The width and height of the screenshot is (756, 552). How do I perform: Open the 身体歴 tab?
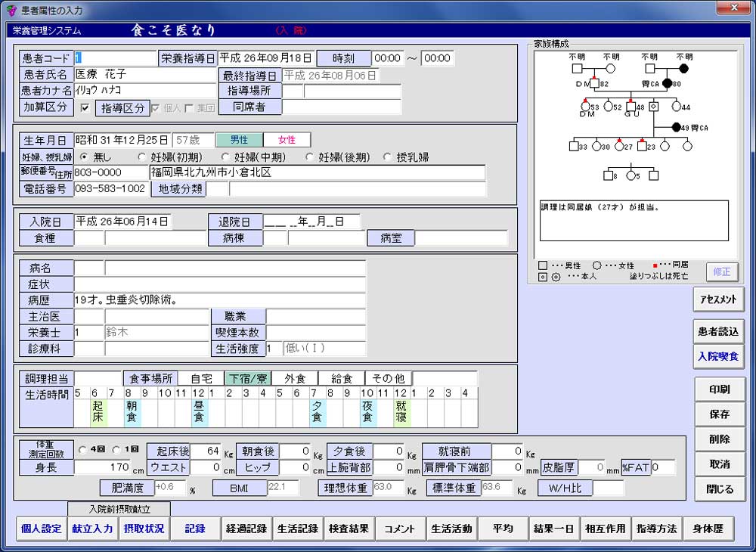[x=708, y=529]
